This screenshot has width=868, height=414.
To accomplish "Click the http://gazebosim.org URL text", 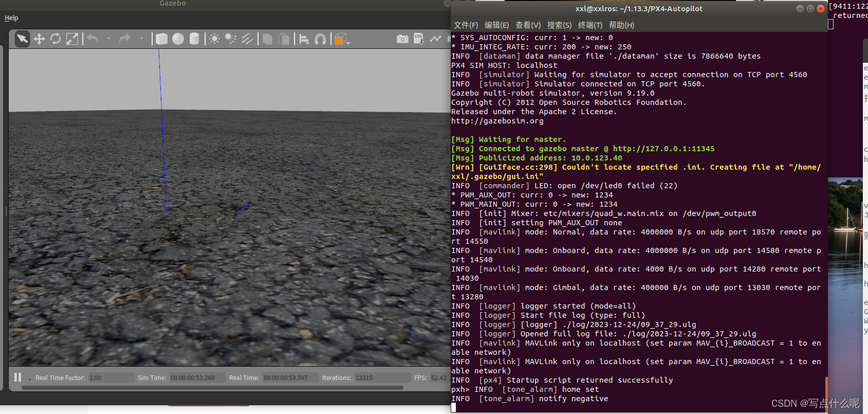I will (x=497, y=121).
